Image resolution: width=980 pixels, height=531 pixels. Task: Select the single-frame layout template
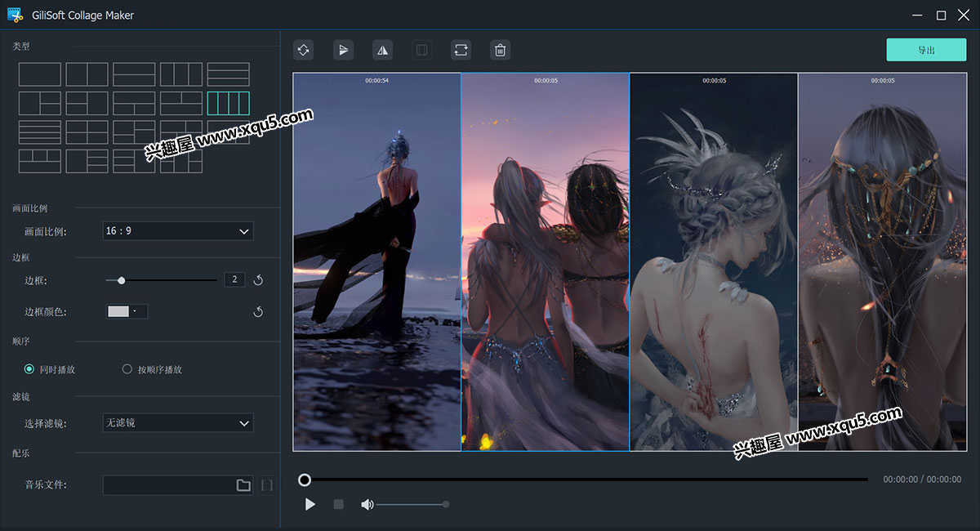point(40,74)
